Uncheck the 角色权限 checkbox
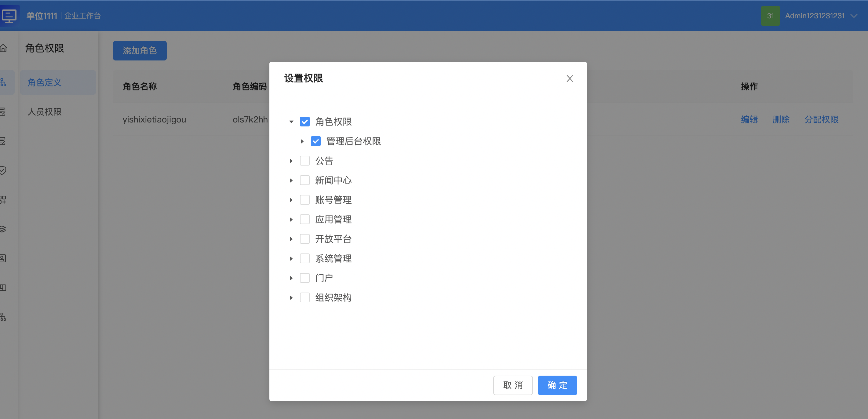Image resolution: width=868 pixels, height=419 pixels. coord(305,122)
